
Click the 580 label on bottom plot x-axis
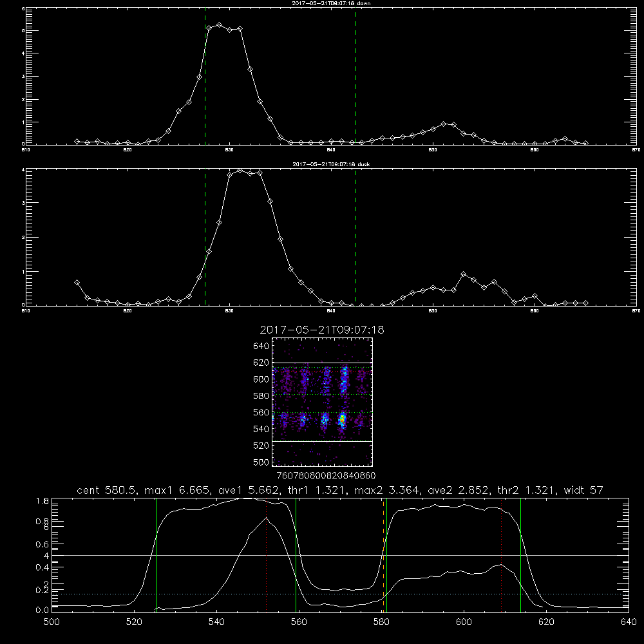coord(381,622)
